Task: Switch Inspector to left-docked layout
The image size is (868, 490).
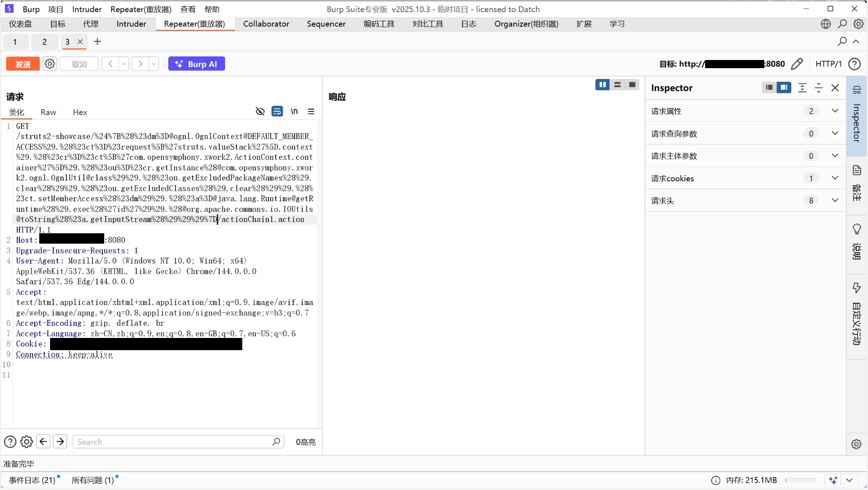Action: point(769,88)
